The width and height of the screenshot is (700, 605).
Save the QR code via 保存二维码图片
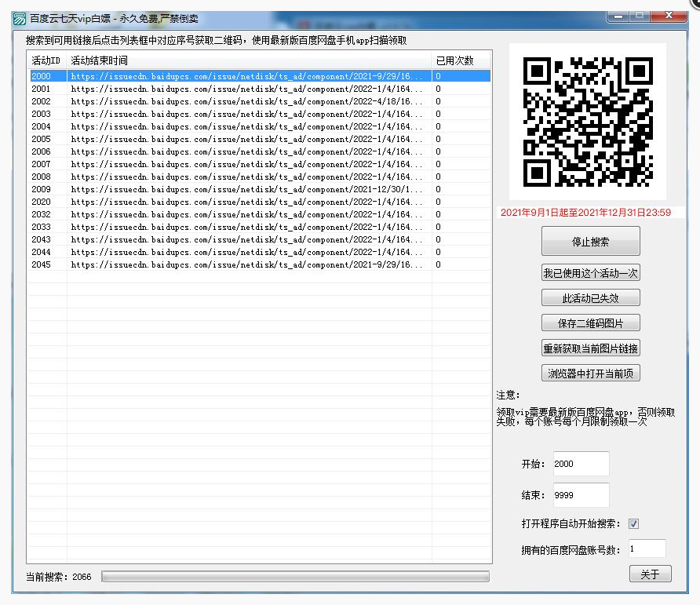589,323
